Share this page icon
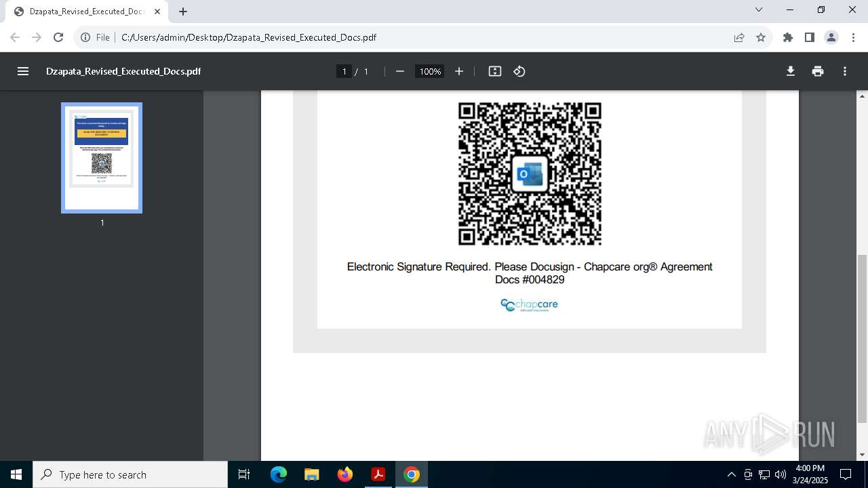This screenshot has width=868, height=488. tap(739, 37)
